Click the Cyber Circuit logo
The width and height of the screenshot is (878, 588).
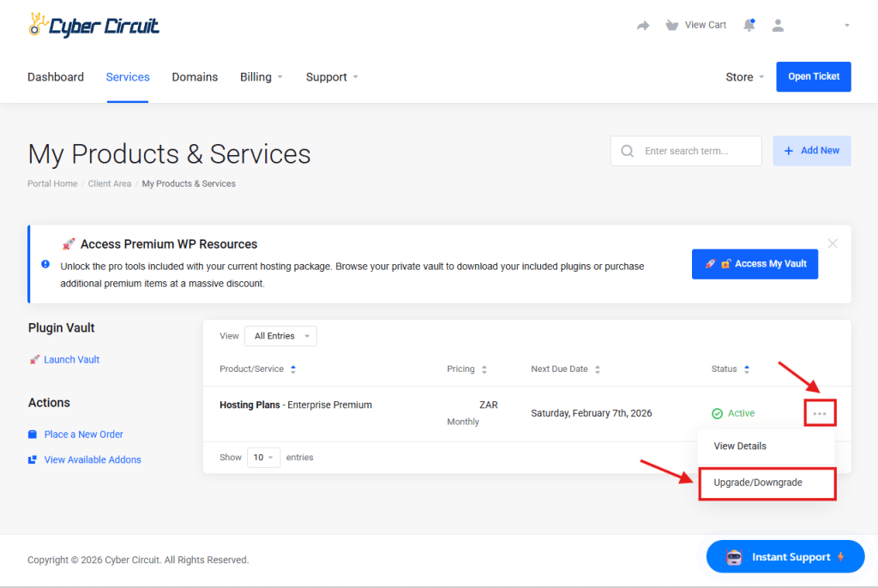[x=93, y=26]
